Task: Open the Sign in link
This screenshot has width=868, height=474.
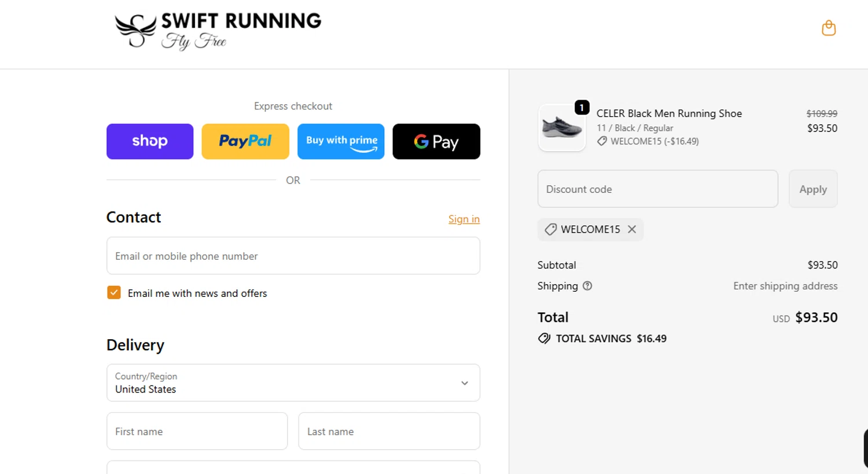Action: pyautogui.click(x=464, y=219)
